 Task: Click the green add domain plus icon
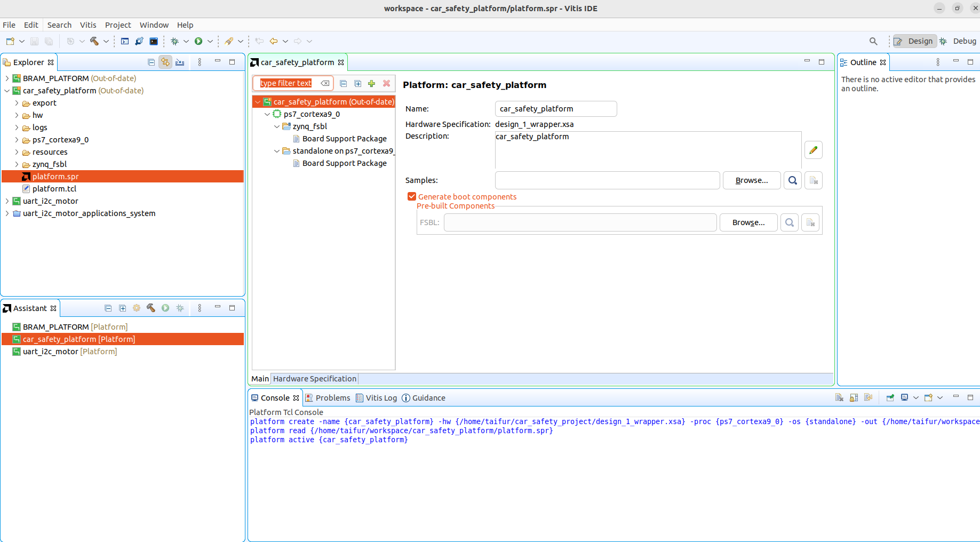pos(372,84)
